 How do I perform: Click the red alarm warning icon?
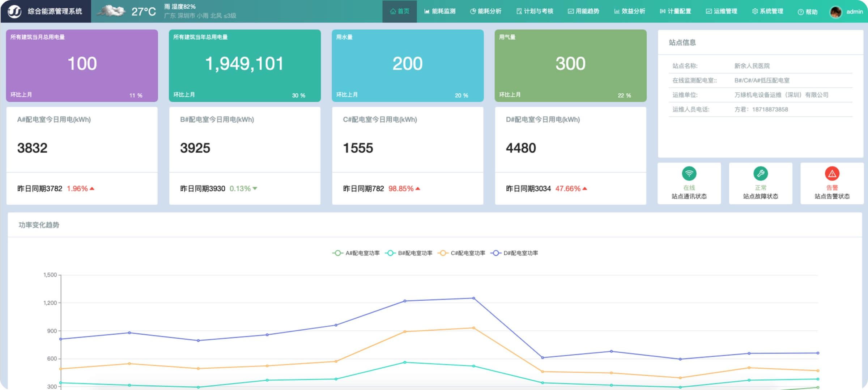(832, 174)
